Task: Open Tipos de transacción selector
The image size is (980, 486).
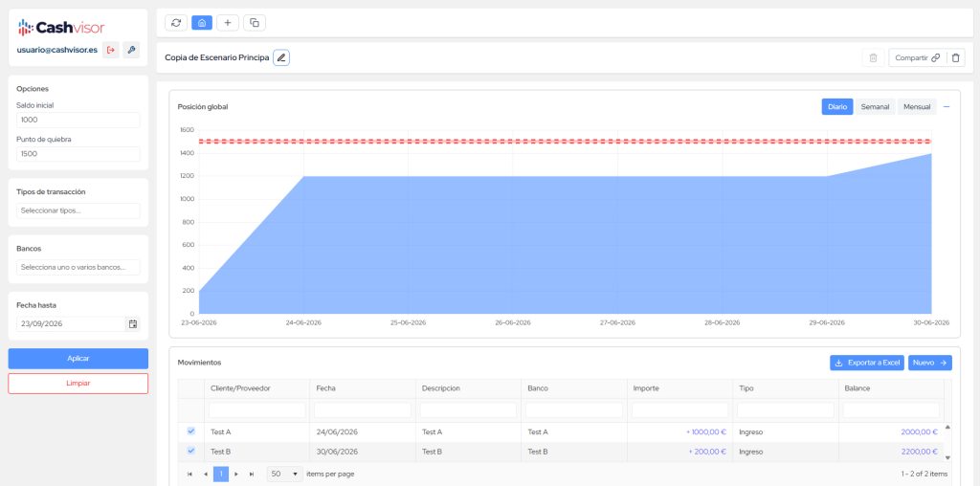Action: point(78,211)
